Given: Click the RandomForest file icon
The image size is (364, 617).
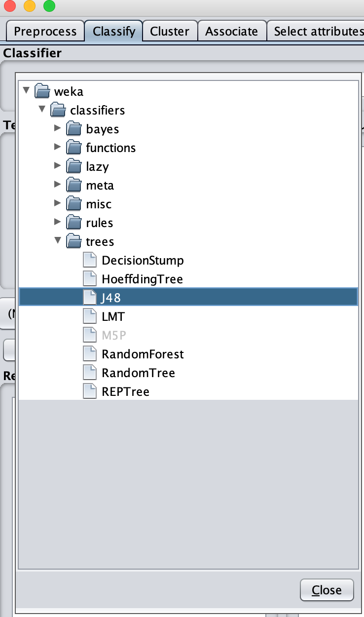Looking at the screenshot, I should coord(90,354).
